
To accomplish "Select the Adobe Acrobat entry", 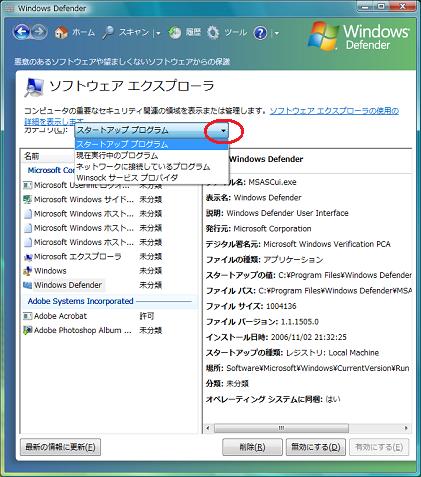I will tap(60, 316).
